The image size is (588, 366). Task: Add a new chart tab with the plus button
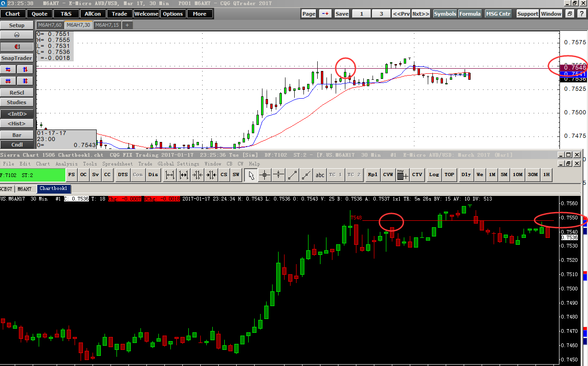coord(127,25)
